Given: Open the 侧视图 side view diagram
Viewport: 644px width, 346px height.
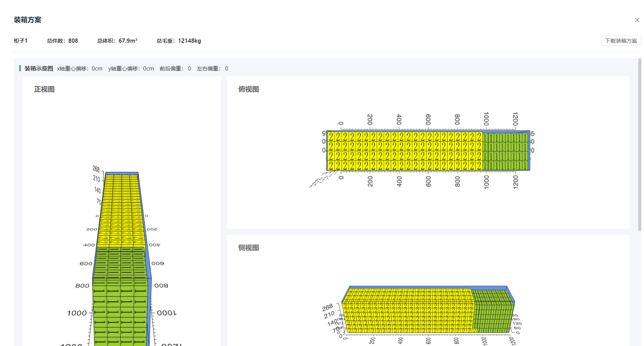Looking at the screenshot, I should 249,248.
